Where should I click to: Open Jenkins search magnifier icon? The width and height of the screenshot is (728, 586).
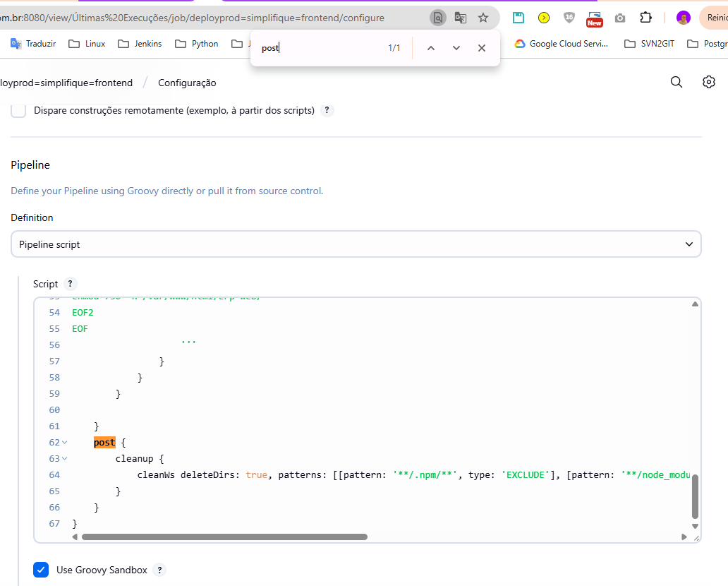point(677,83)
